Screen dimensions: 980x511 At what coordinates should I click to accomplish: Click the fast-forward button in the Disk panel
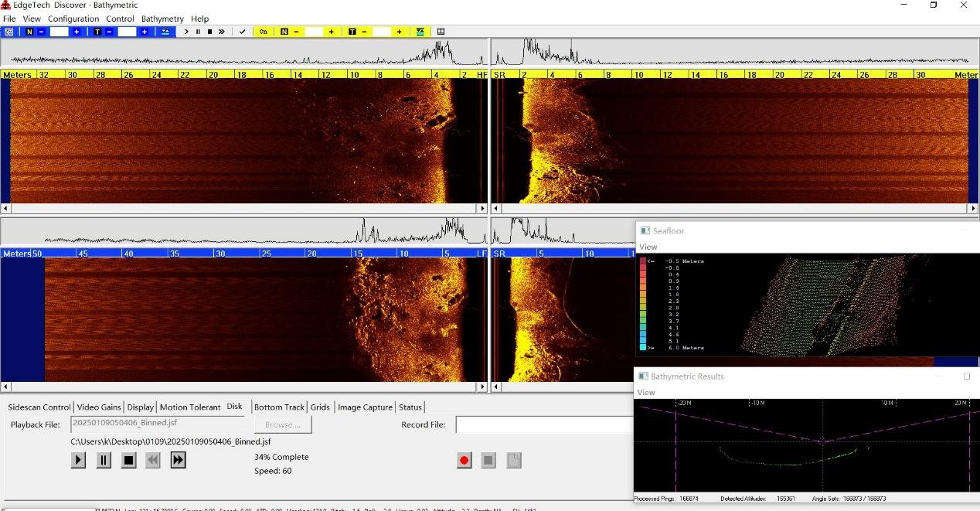point(178,460)
